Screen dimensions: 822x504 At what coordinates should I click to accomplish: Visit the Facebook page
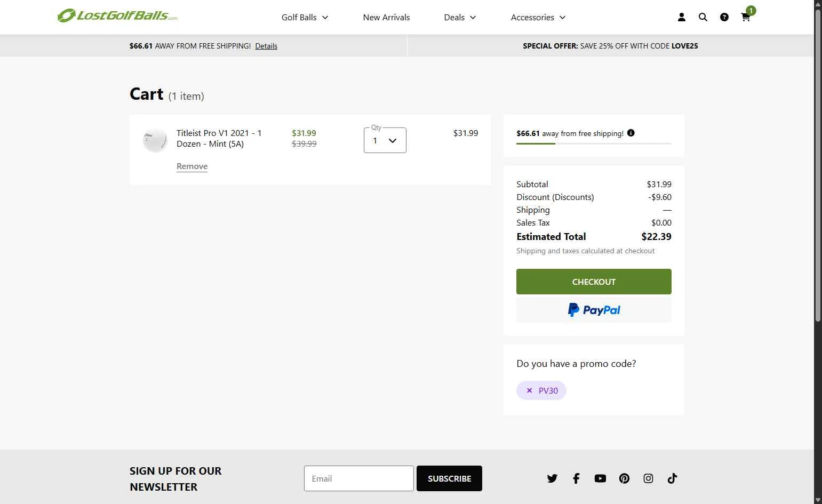[576, 478]
